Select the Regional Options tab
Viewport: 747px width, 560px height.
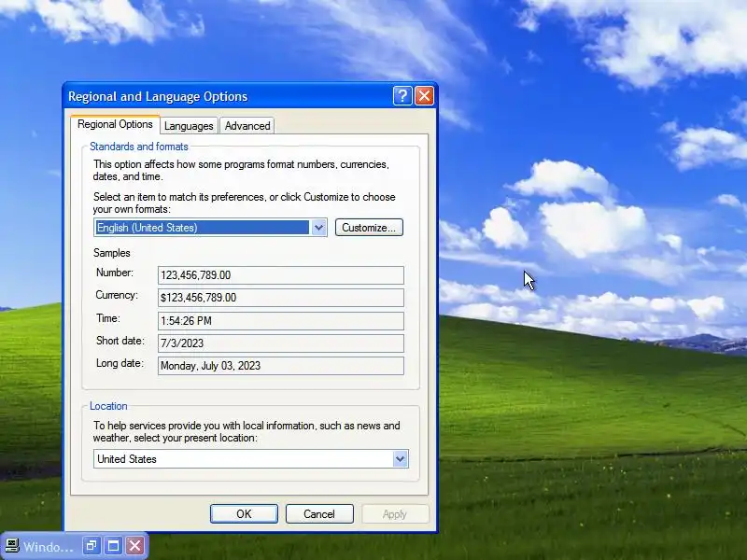click(x=115, y=124)
